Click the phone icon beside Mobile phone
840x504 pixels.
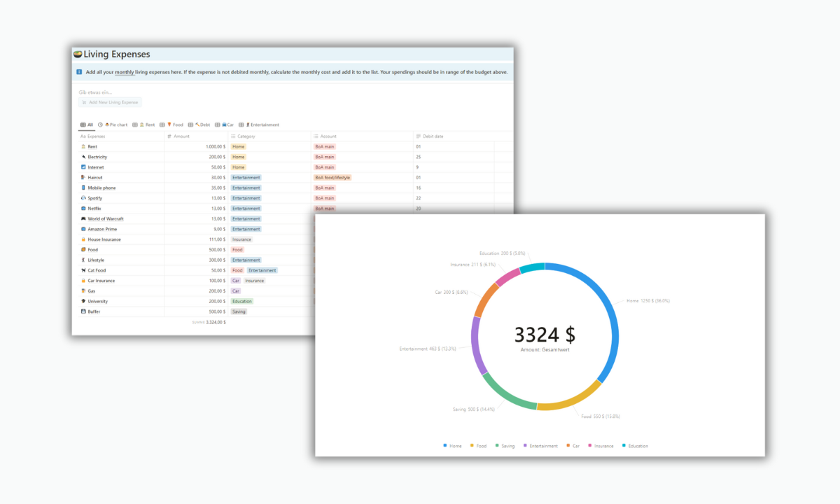tap(83, 188)
